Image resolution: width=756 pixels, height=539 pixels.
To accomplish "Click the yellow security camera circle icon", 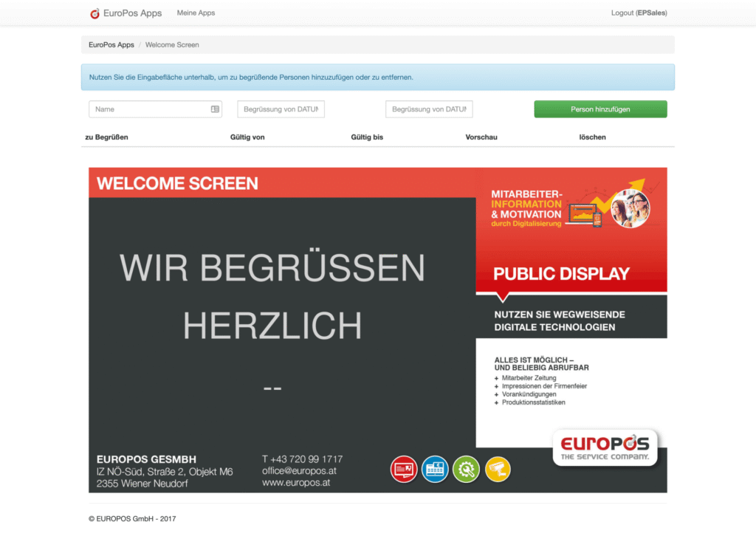I will pyautogui.click(x=498, y=469).
